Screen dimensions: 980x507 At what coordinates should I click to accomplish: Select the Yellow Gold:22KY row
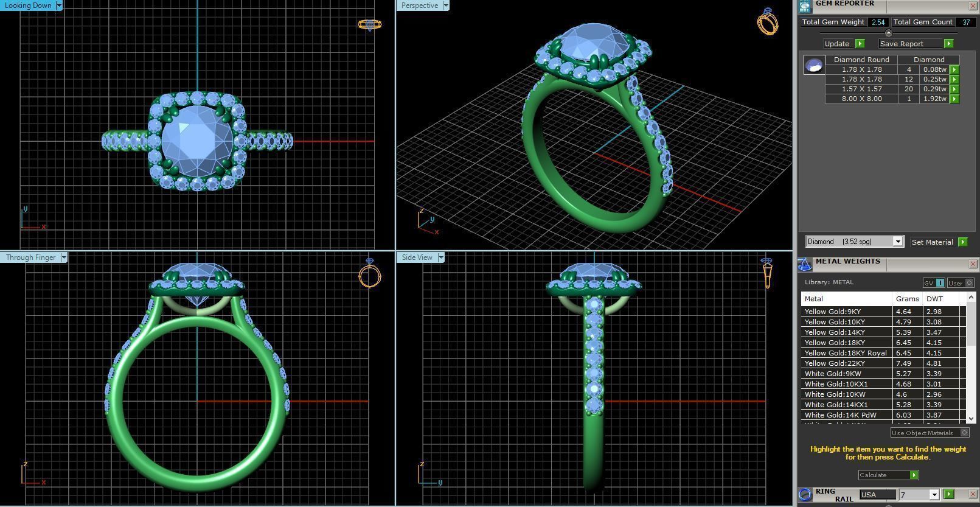coord(883,363)
